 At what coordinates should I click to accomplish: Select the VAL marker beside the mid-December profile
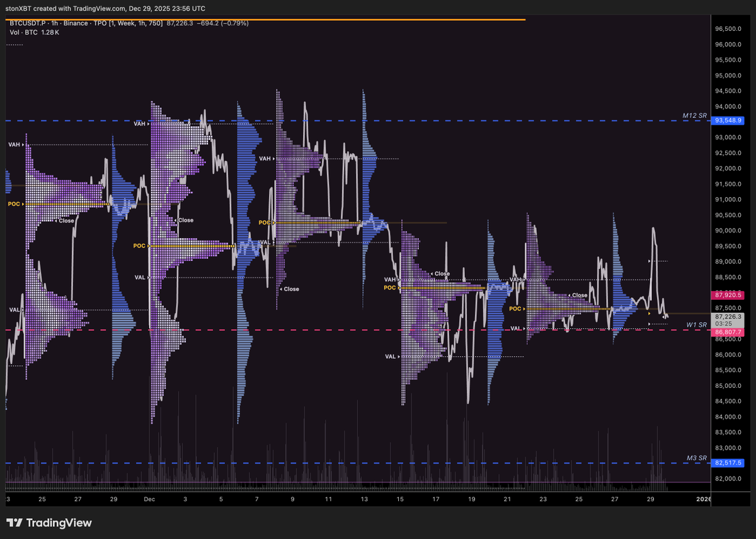click(265, 242)
